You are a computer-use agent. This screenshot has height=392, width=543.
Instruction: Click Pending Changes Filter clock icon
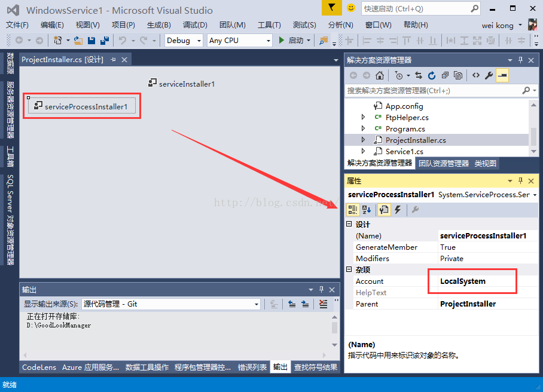click(399, 75)
